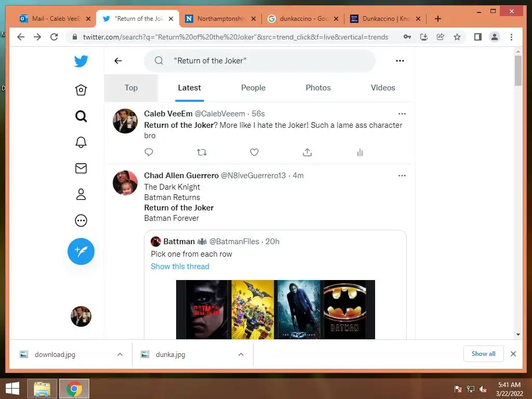This screenshot has height=399, width=532.
Task: Like Caleb VeeEm's tweet
Action: pos(254,152)
